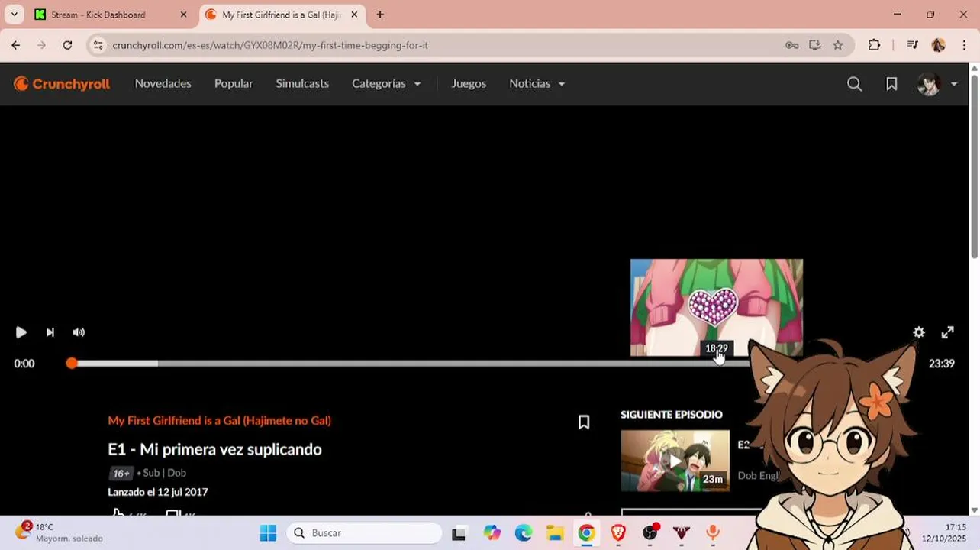This screenshot has height=550, width=980.
Task: Open My First Girlfriend is a Gal series link
Action: (219, 421)
